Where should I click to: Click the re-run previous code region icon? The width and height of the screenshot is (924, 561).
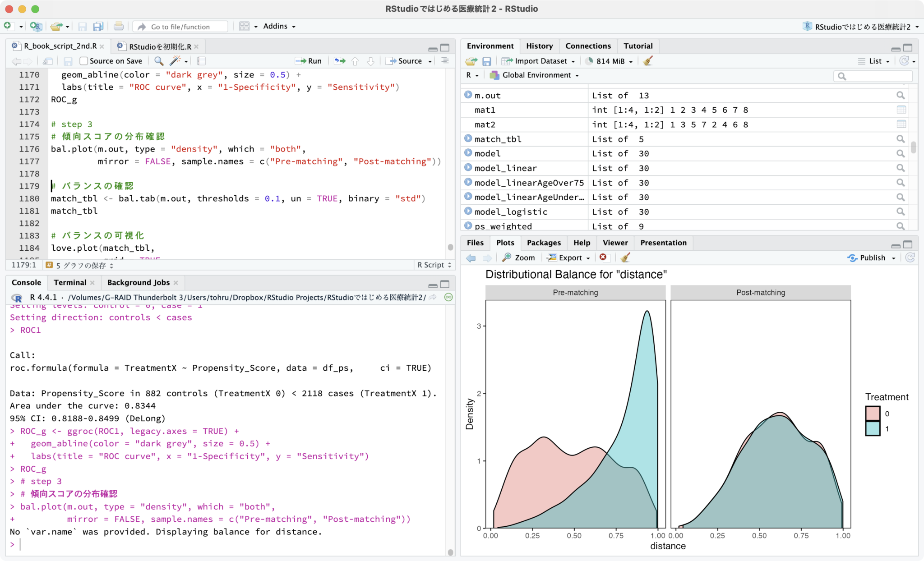(339, 61)
